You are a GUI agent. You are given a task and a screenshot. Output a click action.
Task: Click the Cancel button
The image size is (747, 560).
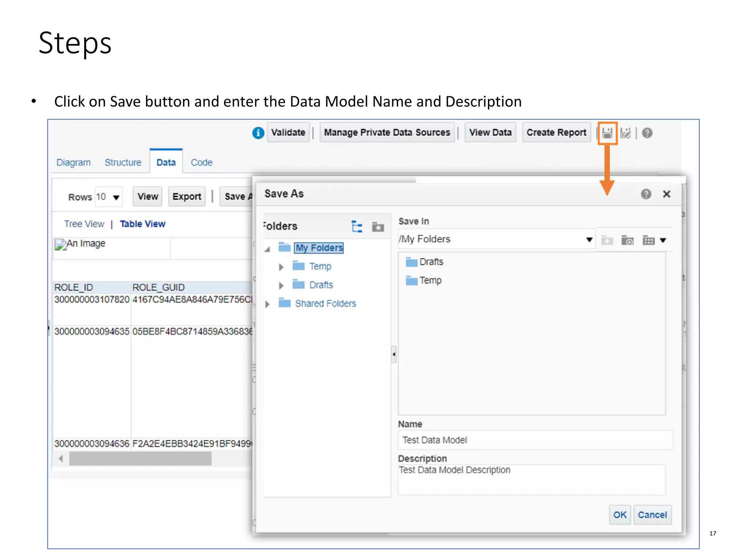tap(652, 515)
